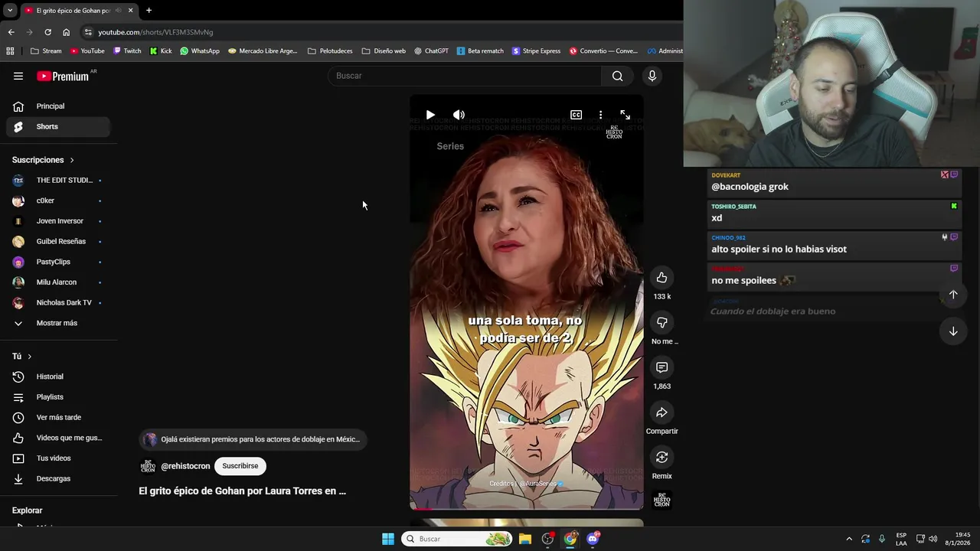Open @rehistocron channel link
Screen dimensions: 980x551
point(185,466)
